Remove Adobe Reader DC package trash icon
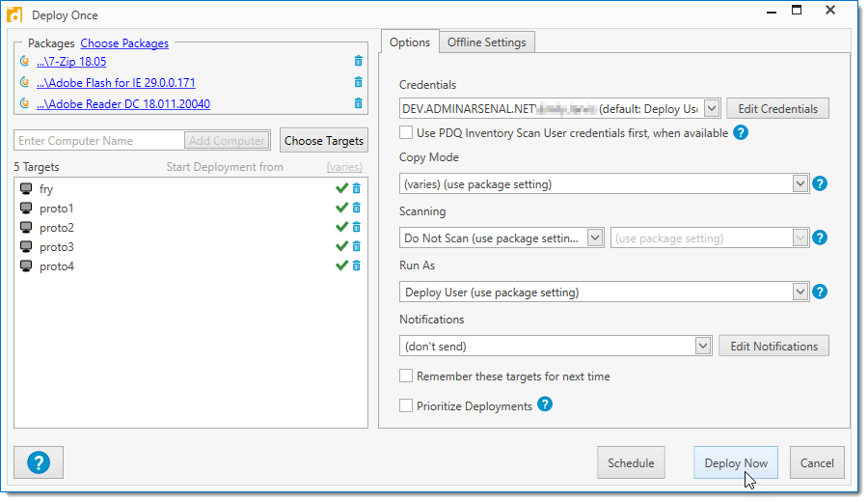 coord(359,104)
